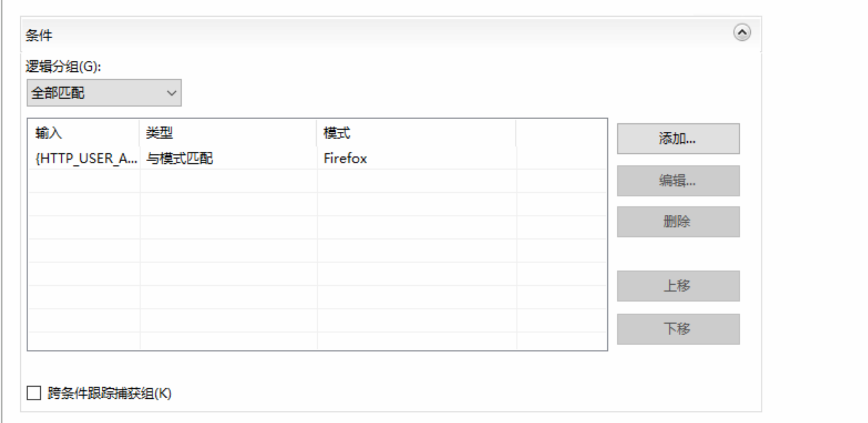
Task: Click the 跨条件跟踪捕获组(K) label text
Action: pyautogui.click(x=109, y=393)
